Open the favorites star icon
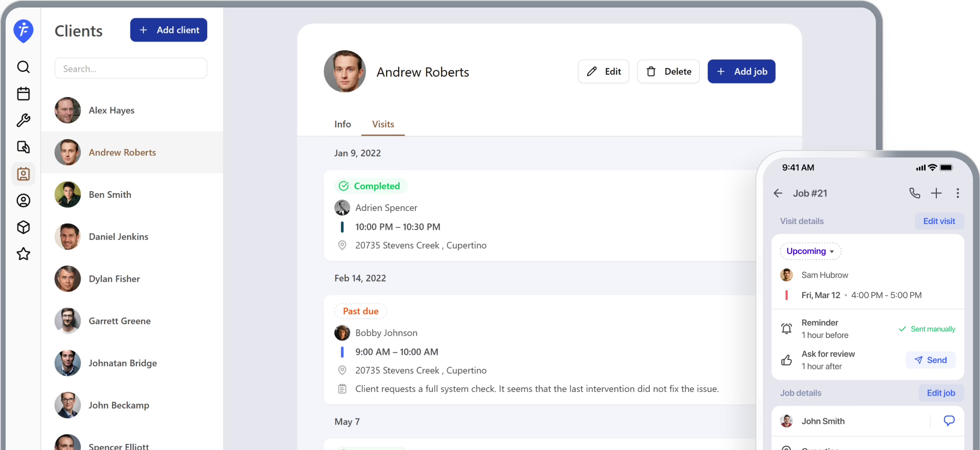Image resolution: width=980 pixels, height=450 pixels. (x=23, y=254)
